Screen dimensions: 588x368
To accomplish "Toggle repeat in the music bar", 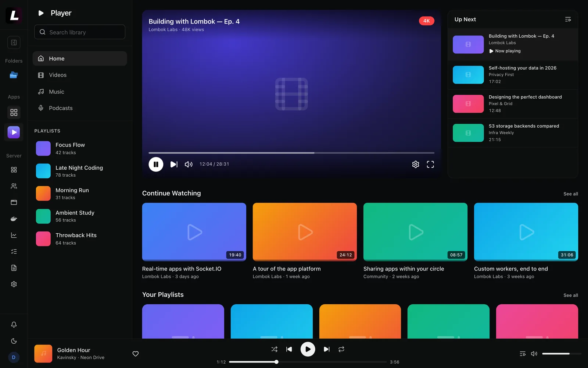I will click(341, 349).
